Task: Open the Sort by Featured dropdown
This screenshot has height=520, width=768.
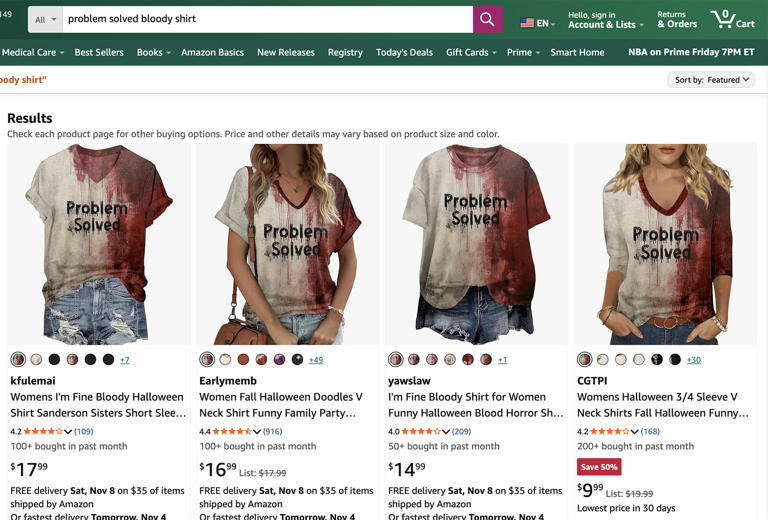Action: (711, 80)
